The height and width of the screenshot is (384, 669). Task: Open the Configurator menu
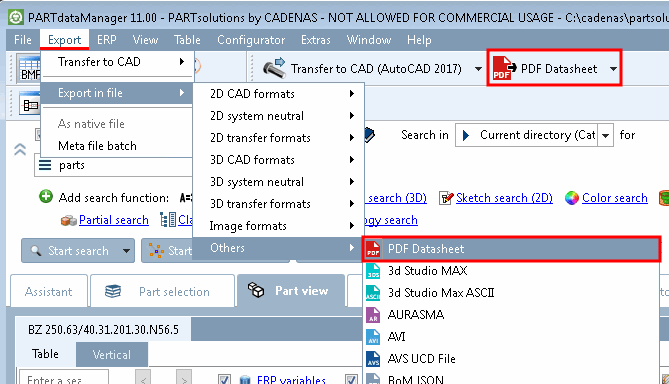pos(251,40)
